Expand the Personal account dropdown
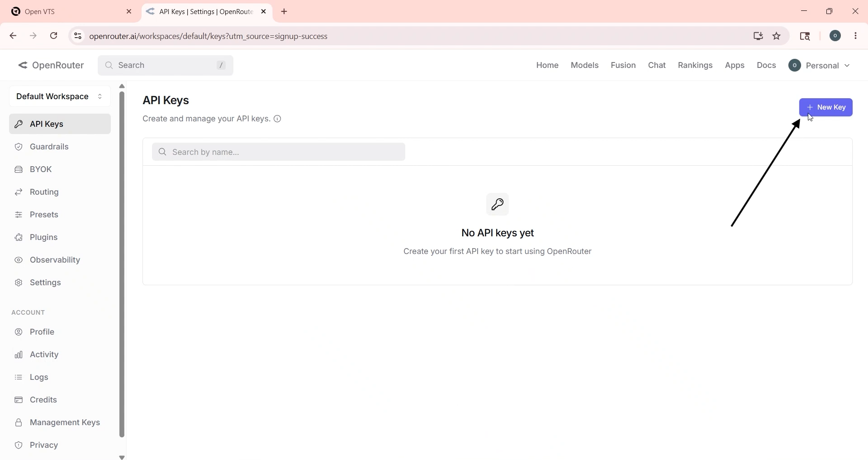Image resolution: width=868 pixels, height=460 pixels. [820, 66]
